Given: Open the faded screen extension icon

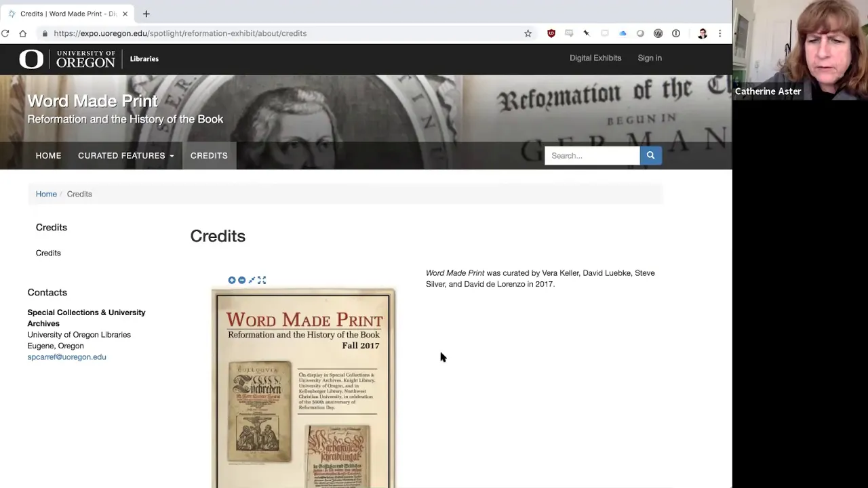Looking at the screenshot, I should [x=605, y=33].
